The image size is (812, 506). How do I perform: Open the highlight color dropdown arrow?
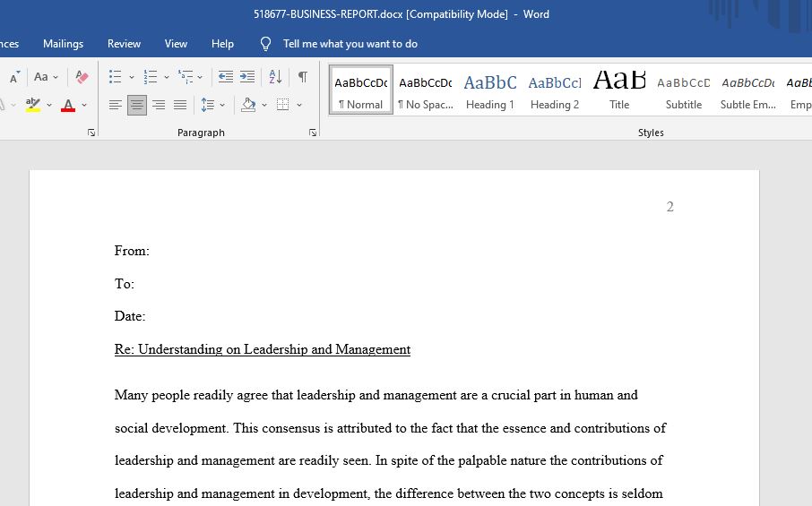tap(49, 105)
